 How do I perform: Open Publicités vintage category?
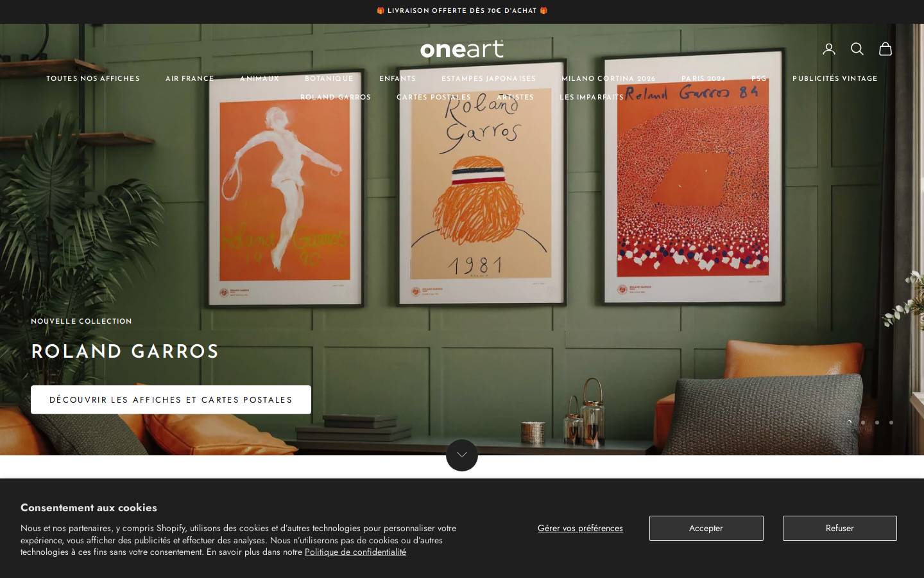[x=835, y=79]
